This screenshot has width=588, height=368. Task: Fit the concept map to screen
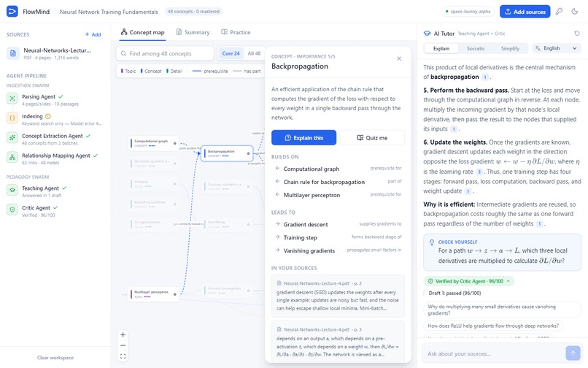coord(123,356)
